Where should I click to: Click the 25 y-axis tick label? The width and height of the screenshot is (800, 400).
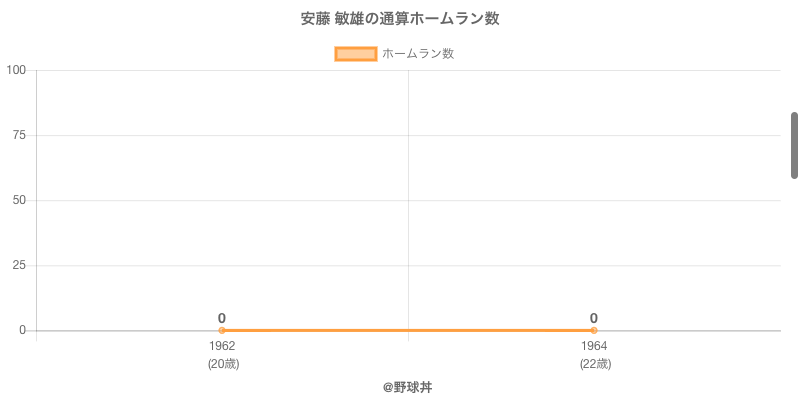pyautogui.click(x=19, y=265)
